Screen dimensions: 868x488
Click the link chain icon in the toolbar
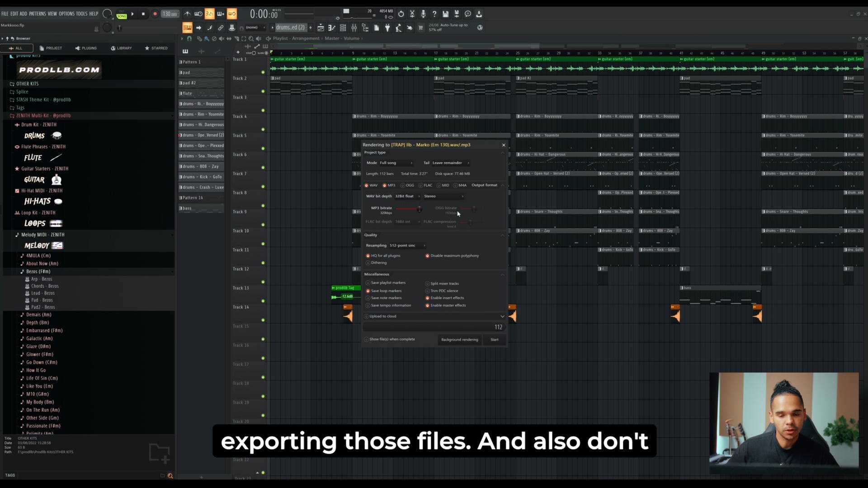click(x=221, y=28)
